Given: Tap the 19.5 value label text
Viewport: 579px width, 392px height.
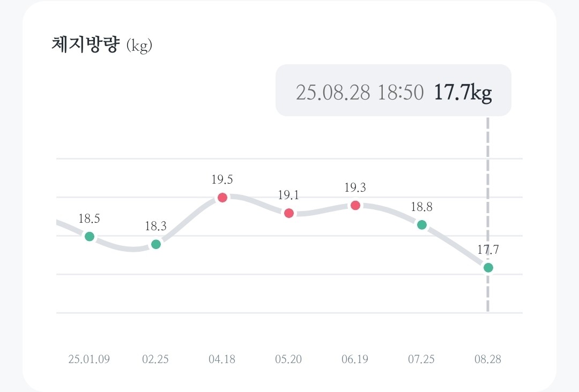Looking at the screenshot, I should point(222,180).
